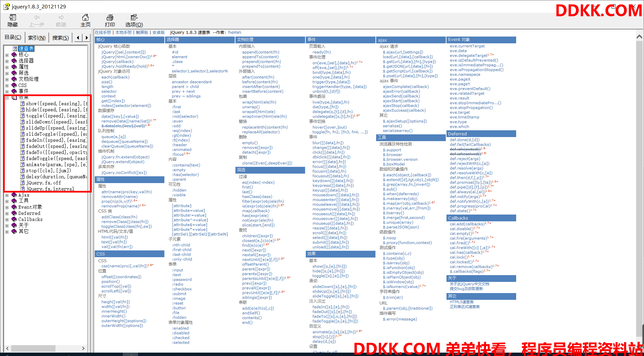Click the book icon next to Ajax
The height and width of the screenshot is (356, 644).
(x=14, y=195)
